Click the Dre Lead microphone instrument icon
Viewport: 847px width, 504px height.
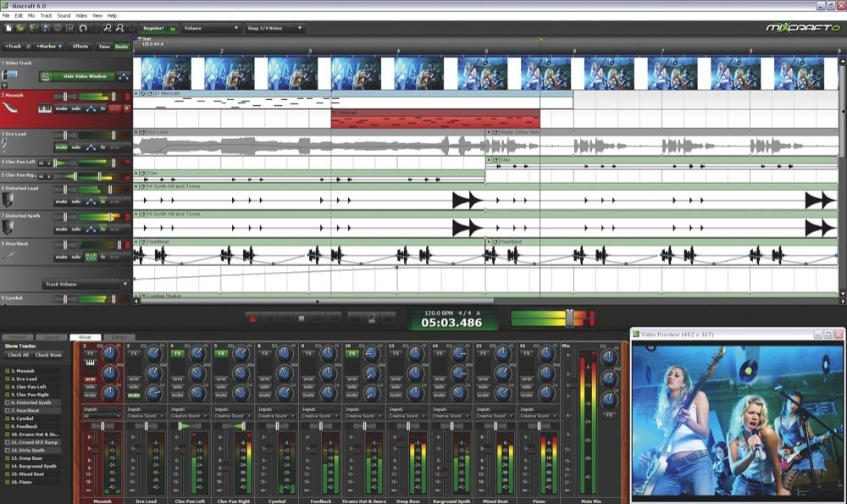coord(4,145)
